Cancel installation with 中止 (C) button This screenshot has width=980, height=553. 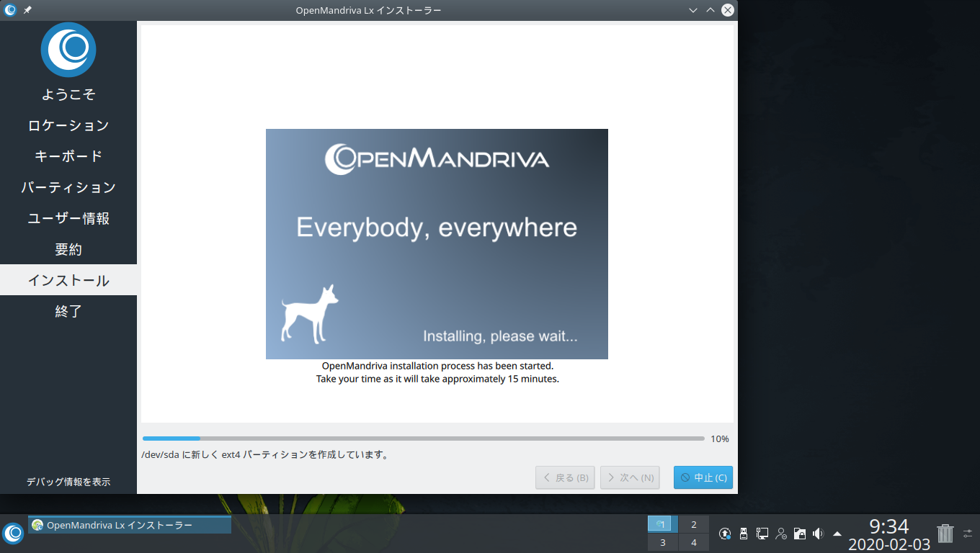(703, 477)
